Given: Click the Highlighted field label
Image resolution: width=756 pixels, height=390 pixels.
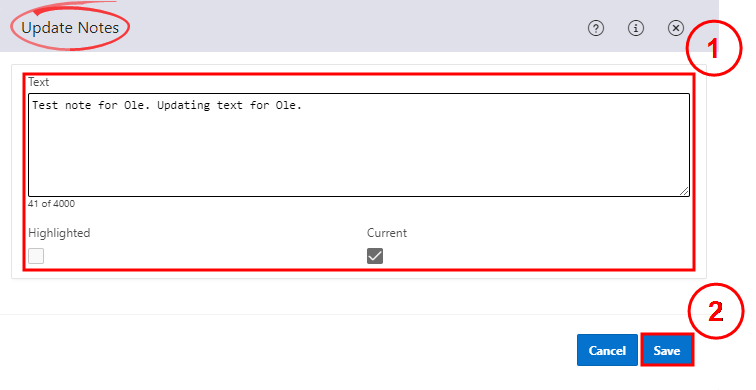Looking at the screenshot, I should coord(59,233).
